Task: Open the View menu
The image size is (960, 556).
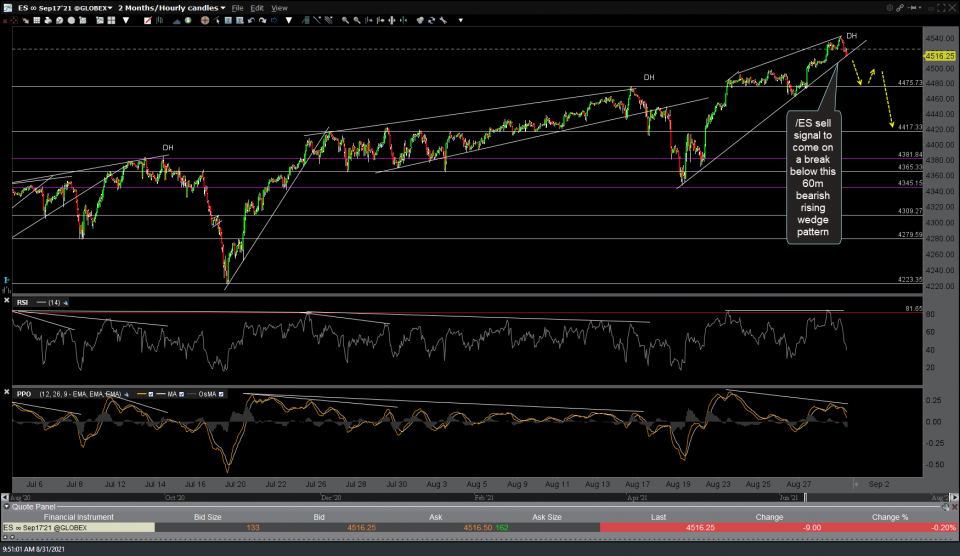Action: click(x=279, y=8)
